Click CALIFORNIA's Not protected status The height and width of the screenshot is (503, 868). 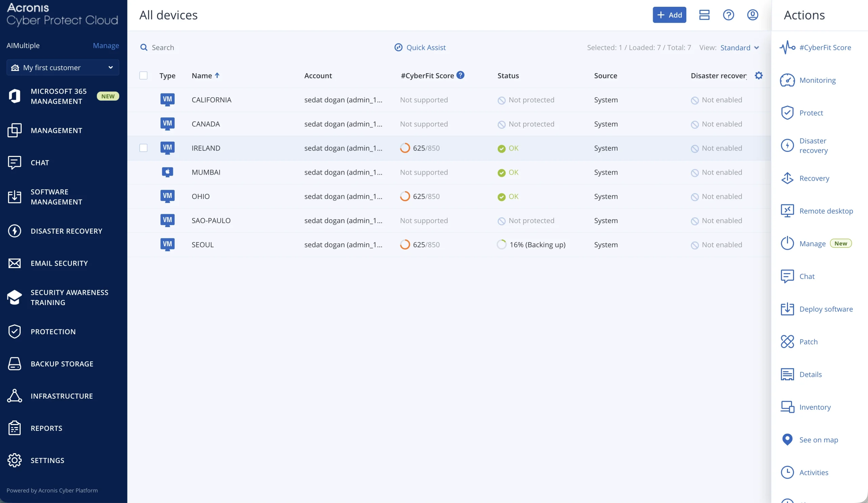point(526,100)
